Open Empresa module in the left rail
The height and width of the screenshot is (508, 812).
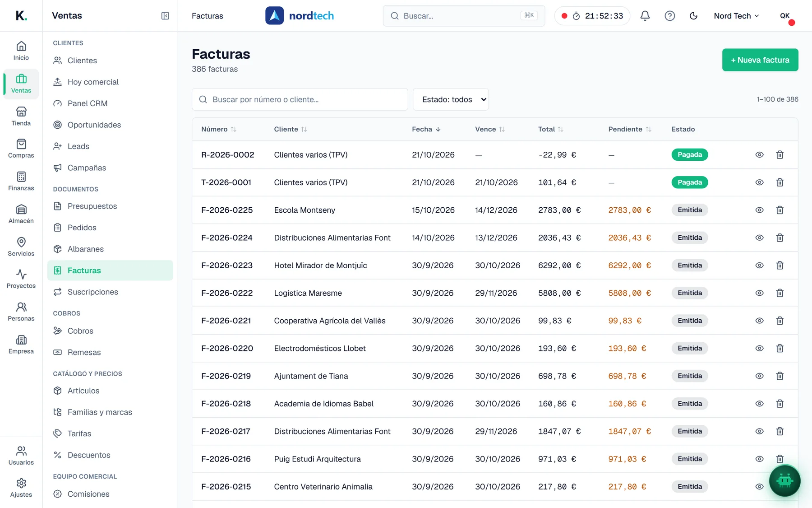21,345
